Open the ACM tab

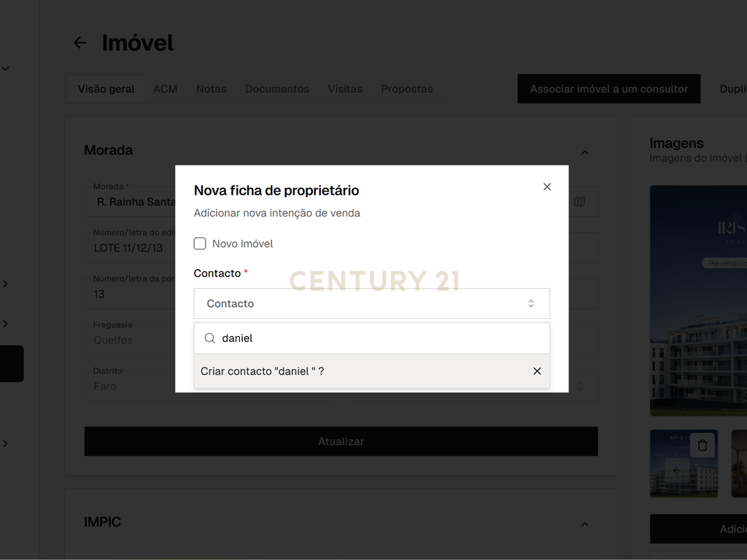[x=166, y=89]
